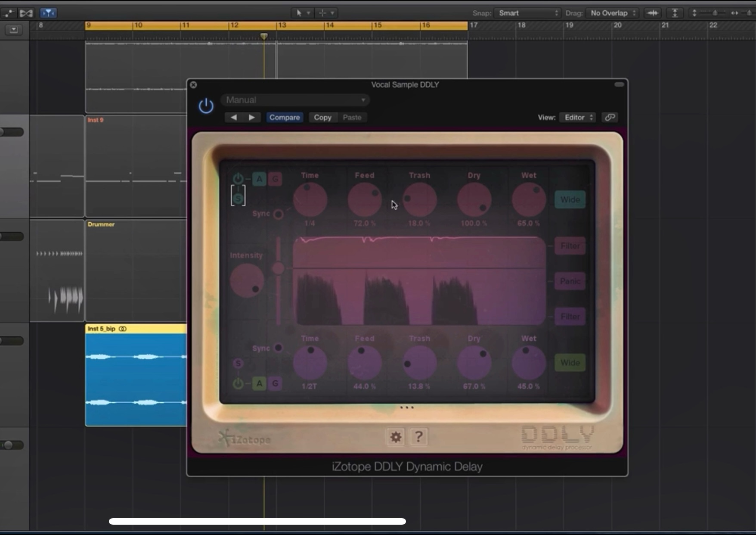Select the top delay G mode
Viewport: 756px width, 535px height.
click(275, 179)
